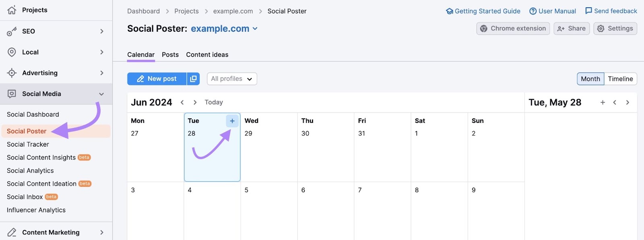Viewport: 644px width, 240px height.
Task: Click the SEO magnifier icon in sidebar
Action: 12,31
